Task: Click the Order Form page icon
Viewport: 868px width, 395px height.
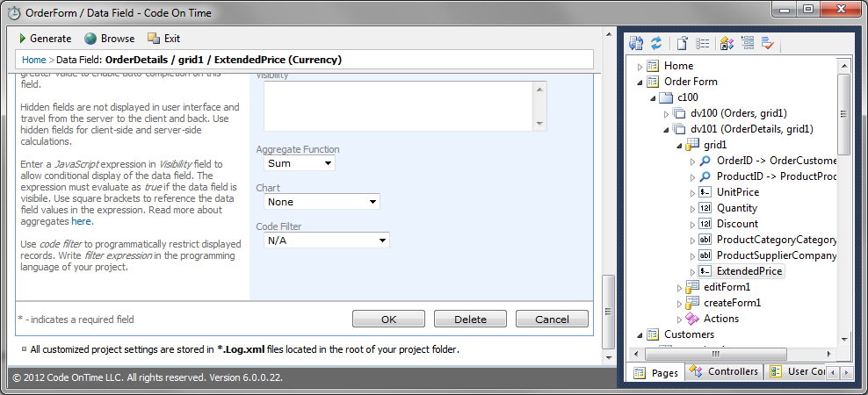Action: tap(654, 82)
